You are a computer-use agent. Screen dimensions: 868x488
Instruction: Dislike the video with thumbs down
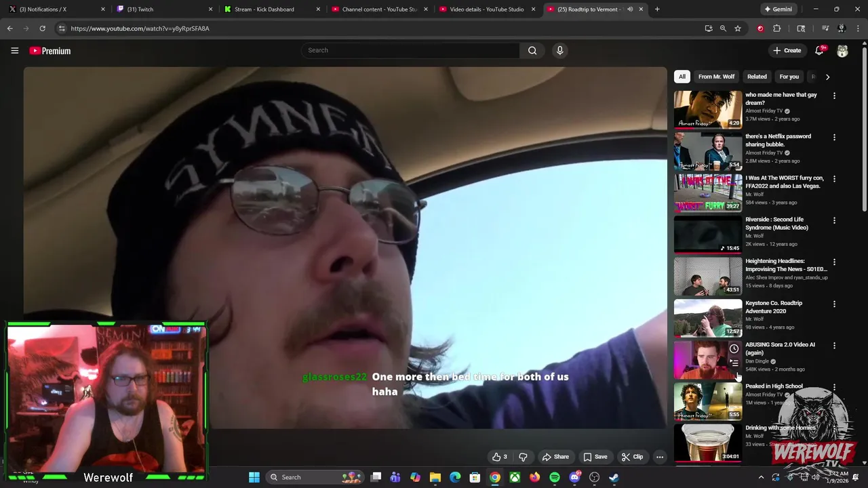(523, 457)
